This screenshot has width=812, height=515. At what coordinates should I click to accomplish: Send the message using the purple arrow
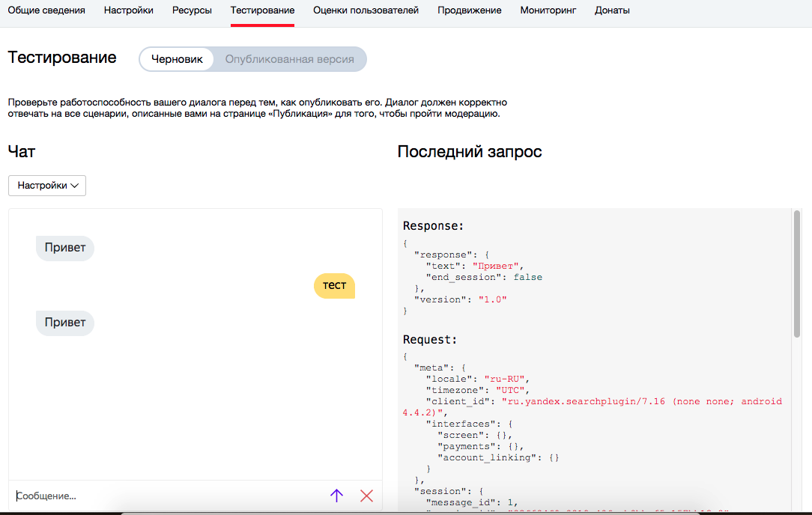coord(336,496)
